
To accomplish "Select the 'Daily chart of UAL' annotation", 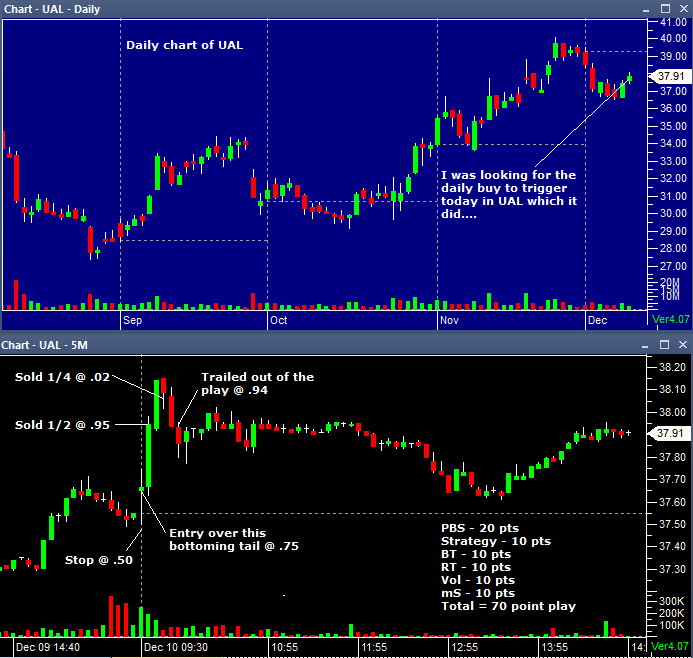I will tap(184, 45).
